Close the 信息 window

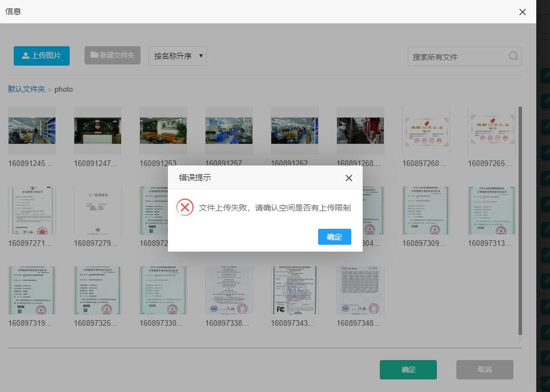click(x=522, y=12)
